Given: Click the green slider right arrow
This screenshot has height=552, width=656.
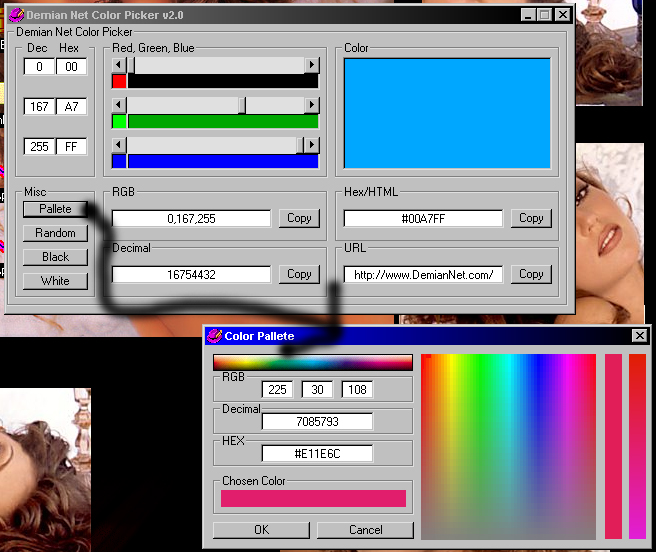Looking at the screenshot, I should (x=311, y=105).
